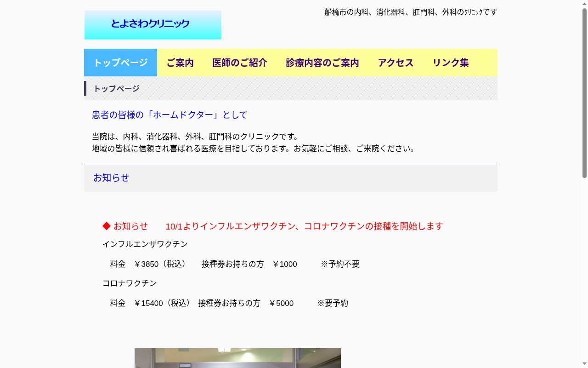Click the clinic photo below the notices
The width and height of the screenshot is (588, 368).
(x=237, y=358)
